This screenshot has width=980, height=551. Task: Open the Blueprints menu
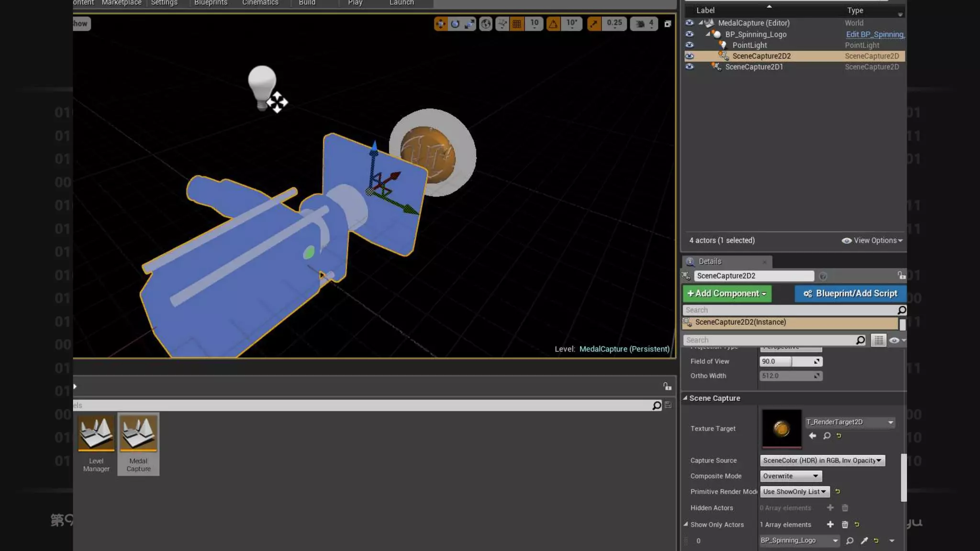tap(211, 3)
